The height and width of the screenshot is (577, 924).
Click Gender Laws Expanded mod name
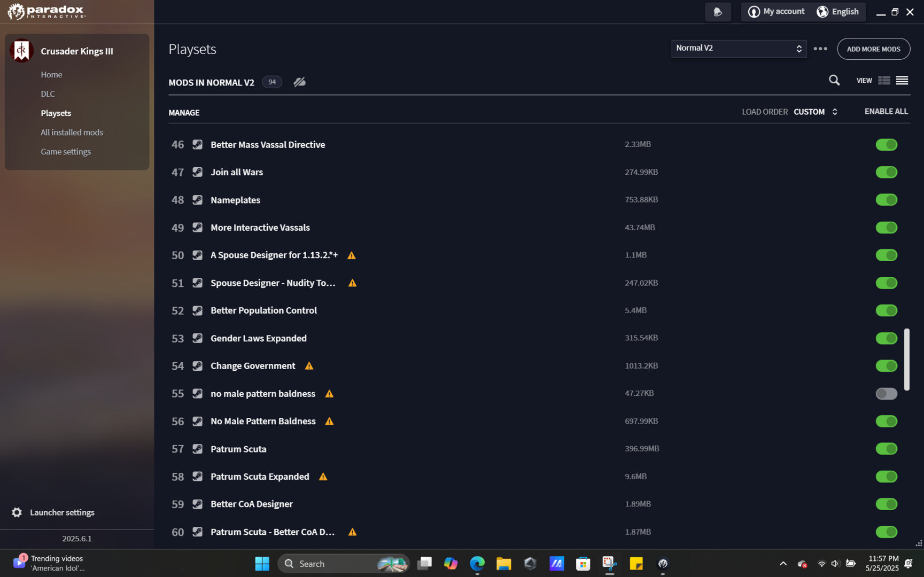259,338
